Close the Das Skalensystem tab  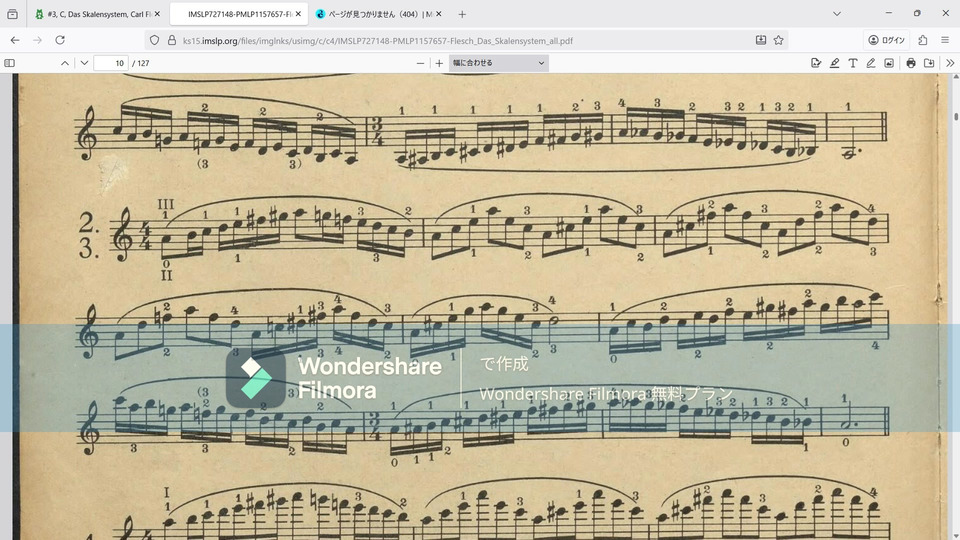tap(157, 14)
